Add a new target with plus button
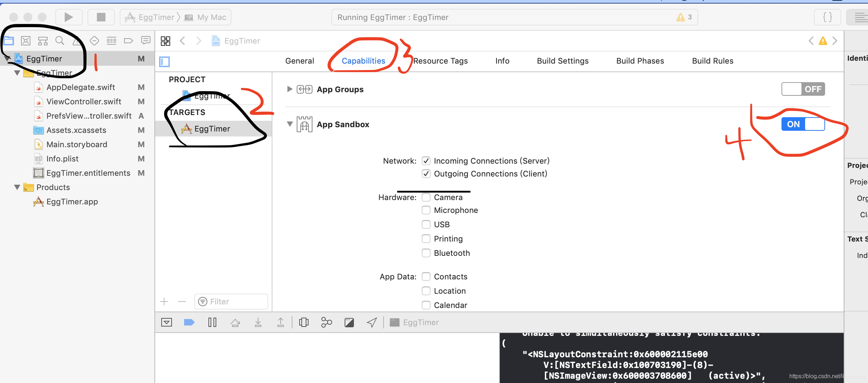The height and width of the screenshot is (383, 868). tap(164, 302)
